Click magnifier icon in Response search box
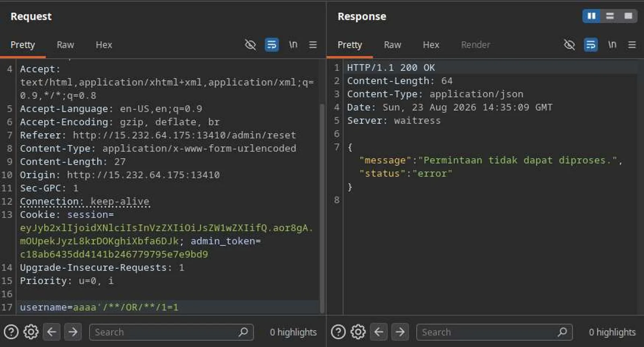Image resolution: width=644 pixels, height=347 pixels. pos(562,332)
